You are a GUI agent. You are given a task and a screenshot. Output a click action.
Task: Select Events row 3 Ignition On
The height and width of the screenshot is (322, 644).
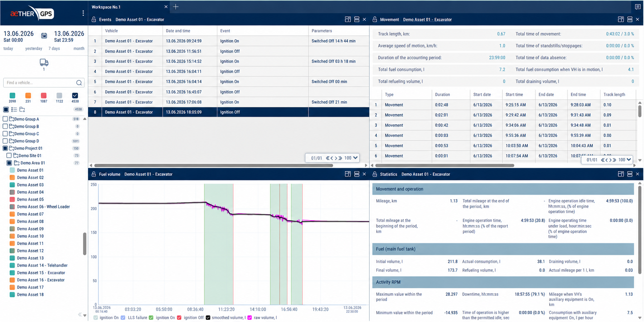(229, 61)
